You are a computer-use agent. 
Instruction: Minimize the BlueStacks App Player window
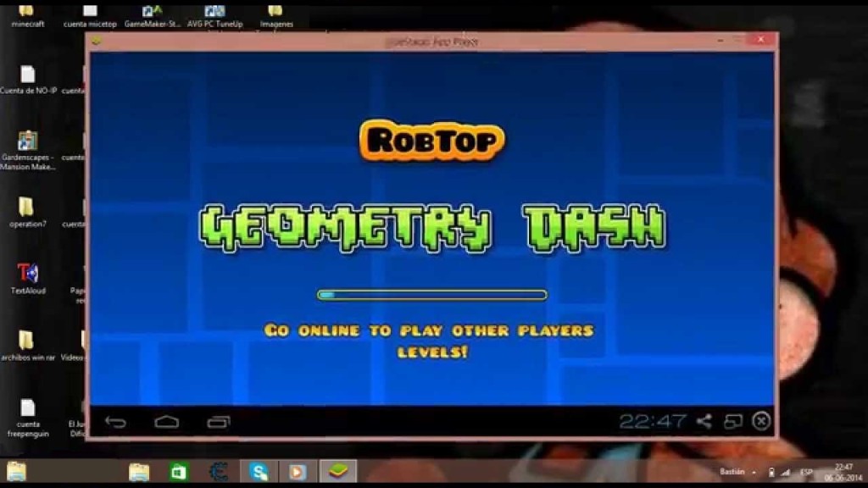tap(721, 40)
